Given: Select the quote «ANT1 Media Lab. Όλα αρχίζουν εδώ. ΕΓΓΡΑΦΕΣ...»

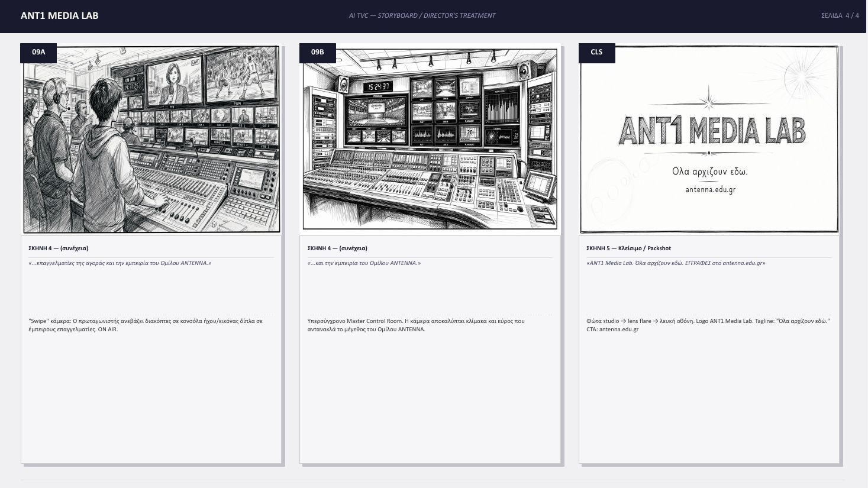Looking at the screenshot, I should (676, 263).
